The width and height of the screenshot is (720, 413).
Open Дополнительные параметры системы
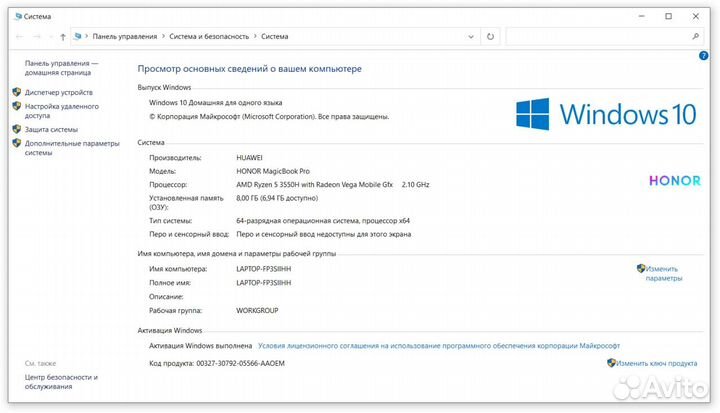pyautogui.click(x=72, y=148)
